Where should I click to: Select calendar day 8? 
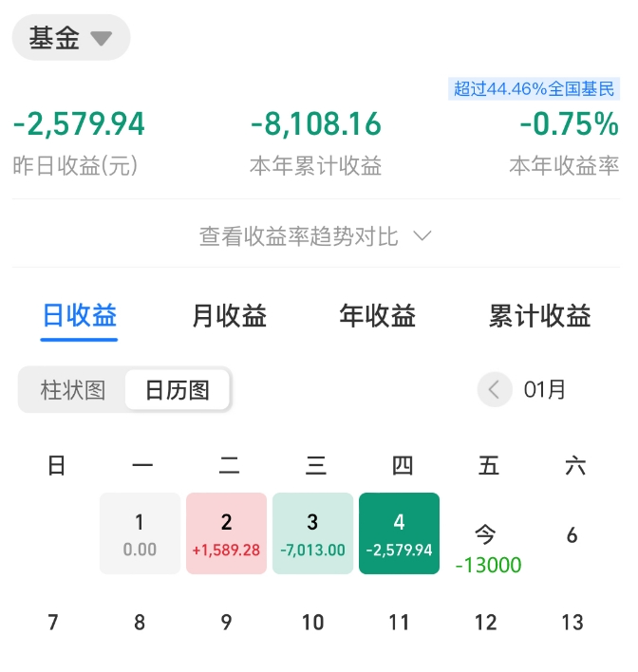tap(140, 623)
